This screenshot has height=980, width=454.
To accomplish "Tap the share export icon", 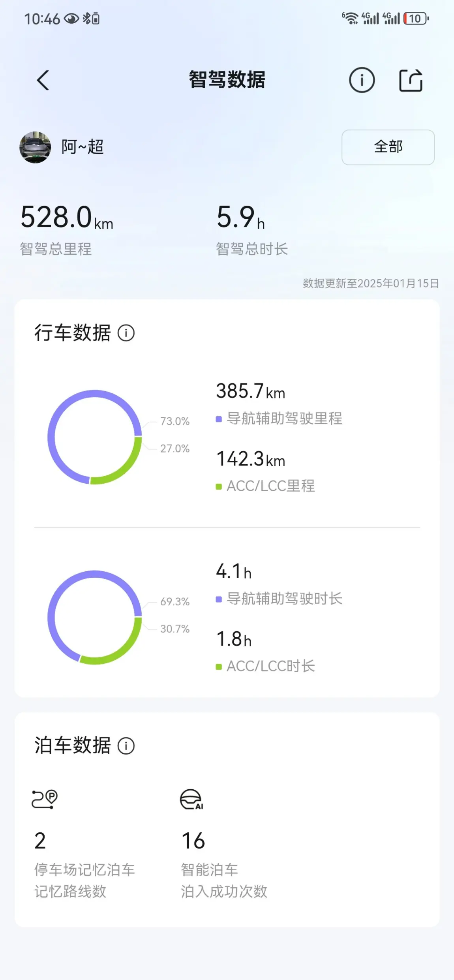I will tap(411, 81).
